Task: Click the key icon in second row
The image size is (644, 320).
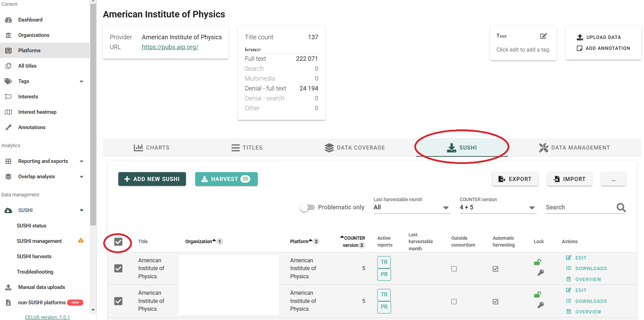Action: pyautogui.click(x=540, y=305)
